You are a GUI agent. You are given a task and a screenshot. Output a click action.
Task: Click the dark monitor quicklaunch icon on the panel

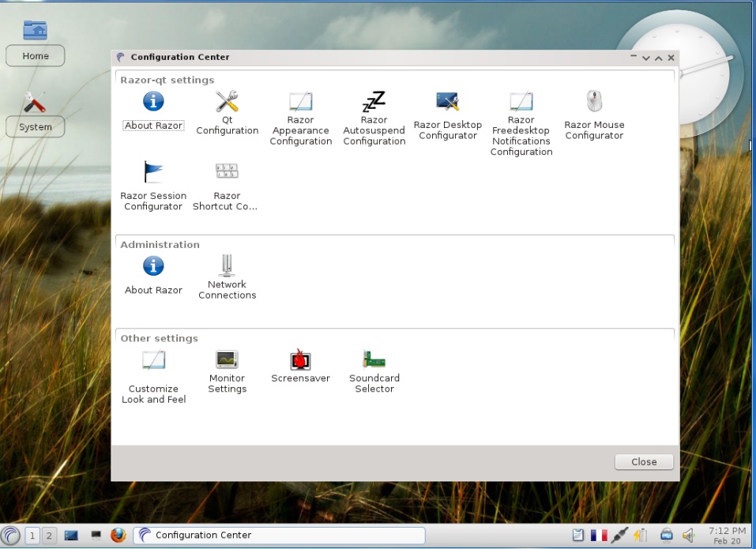point(96,536)
